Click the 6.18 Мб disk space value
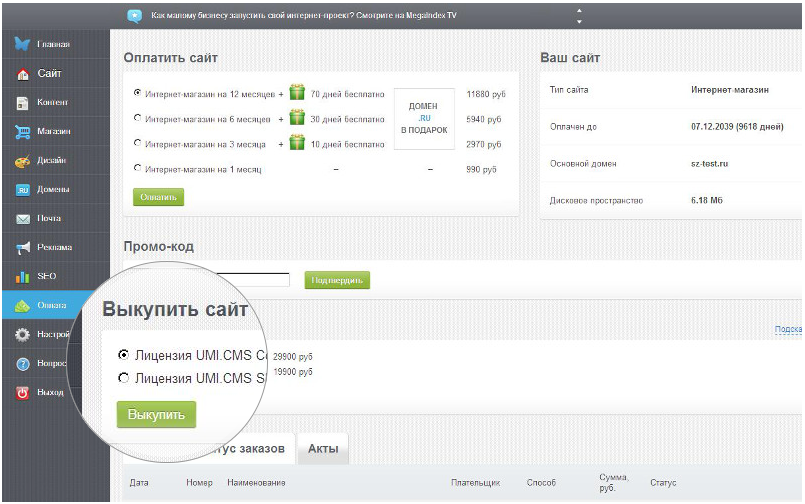805x504 pixels. pyautogui.click(x=706, y=200)
